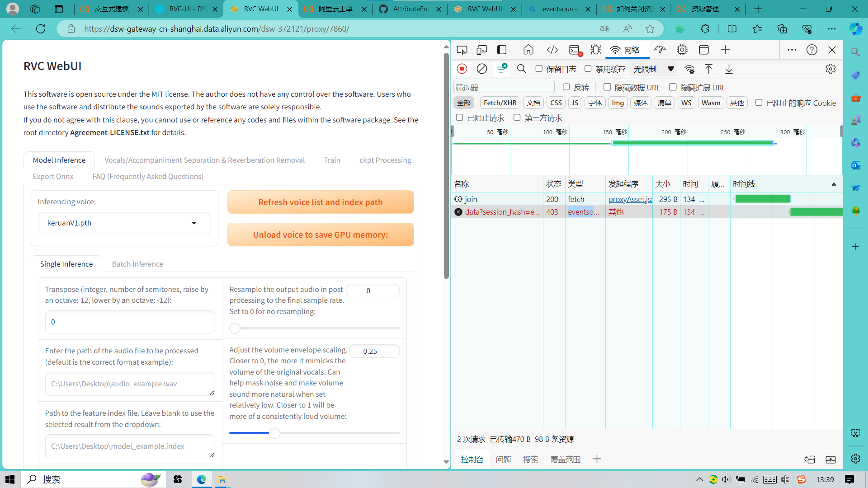
Task: Check 已阻止请求 blocked requests checkbox
Action: click(459, 117)
